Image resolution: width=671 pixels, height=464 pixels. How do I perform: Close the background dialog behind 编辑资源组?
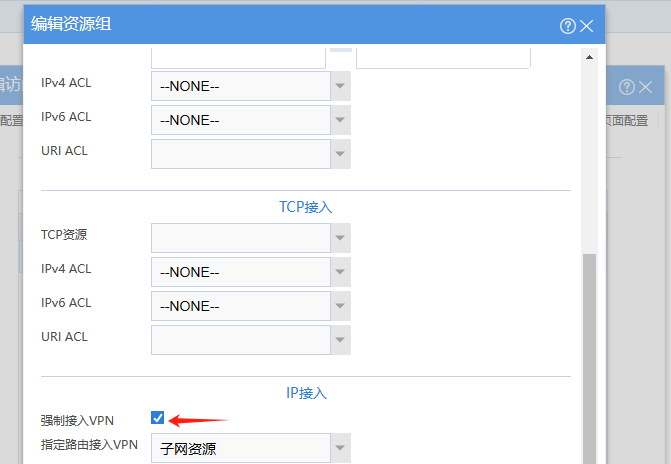coord(645,87)
